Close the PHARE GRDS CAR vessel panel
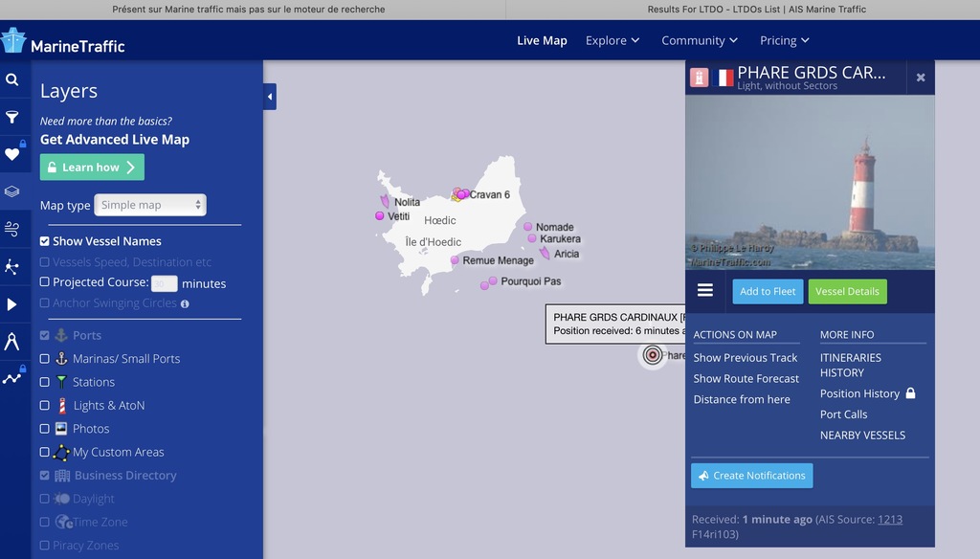This screenshot has width=980, height=559. 921,78
